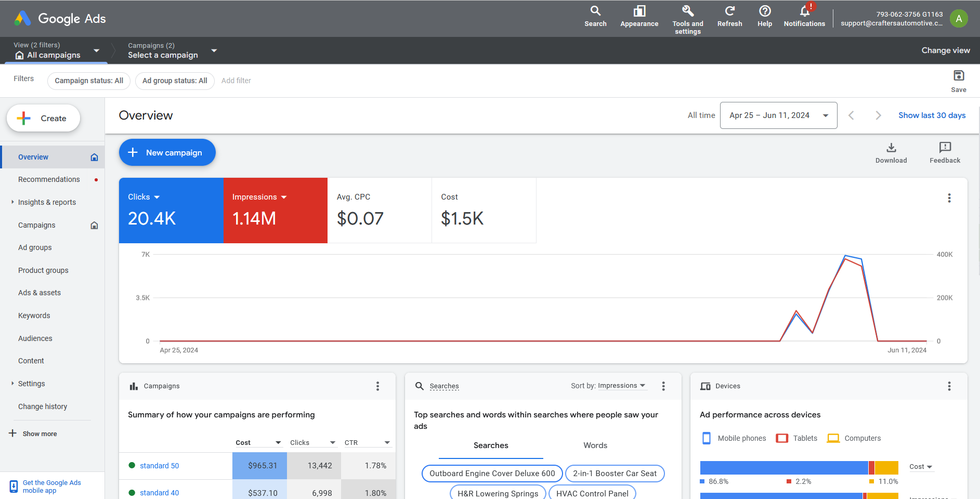The image size is (980, 499).
Task: Open the Cost column dropdown in Campaigns card
Action: (x=258, y=443)
